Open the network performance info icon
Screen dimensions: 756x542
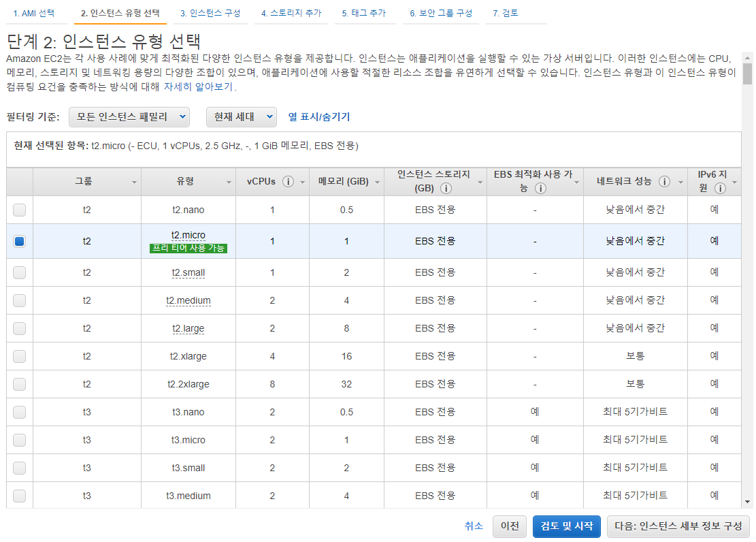tap(664, 182)
